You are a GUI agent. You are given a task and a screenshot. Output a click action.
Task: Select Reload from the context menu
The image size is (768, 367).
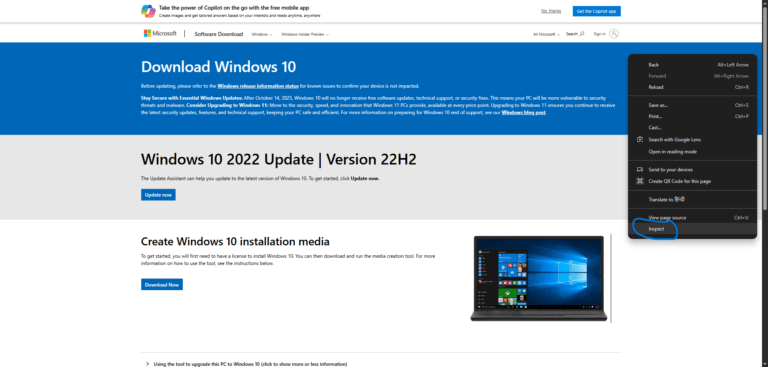tap(692, 87)
